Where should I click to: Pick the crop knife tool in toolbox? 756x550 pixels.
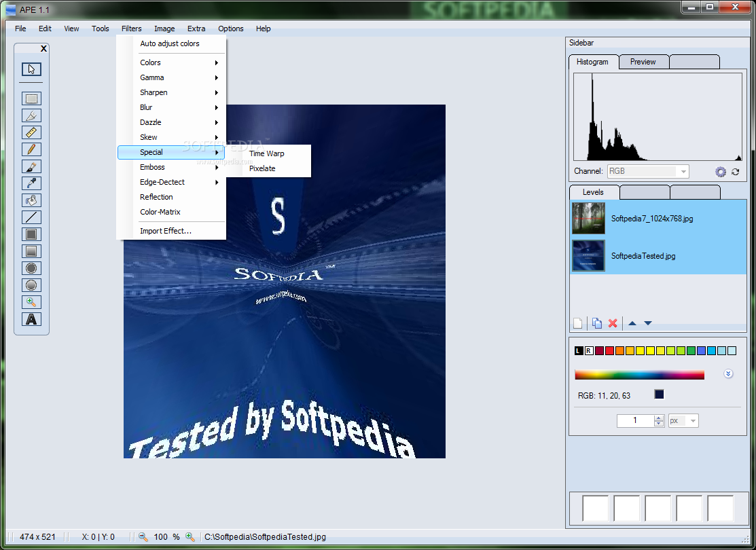pyautogui.click(x=31, y=115)
